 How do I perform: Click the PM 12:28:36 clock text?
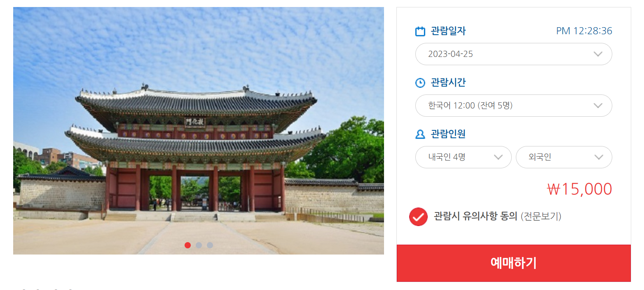(x=584, y=31)
